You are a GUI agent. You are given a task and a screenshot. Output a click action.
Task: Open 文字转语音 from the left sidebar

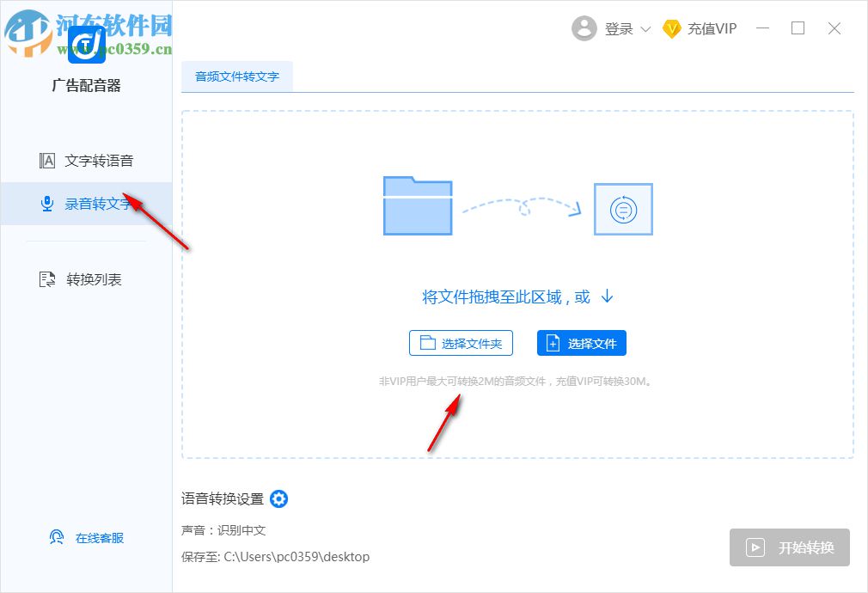[88, 160]
